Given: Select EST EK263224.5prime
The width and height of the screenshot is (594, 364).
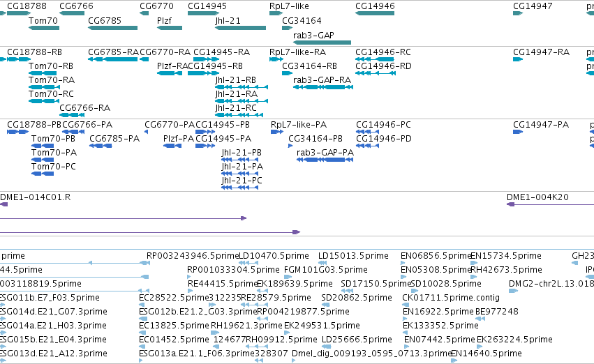Looking at the screenshot, I should click(480, 347).
